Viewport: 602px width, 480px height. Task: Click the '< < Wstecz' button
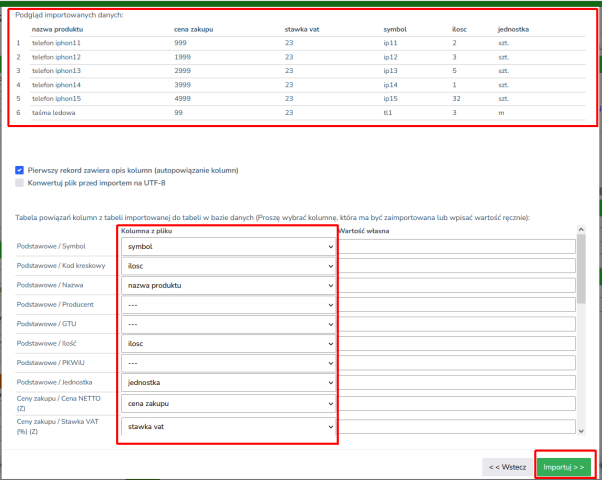tap(508, 467)
